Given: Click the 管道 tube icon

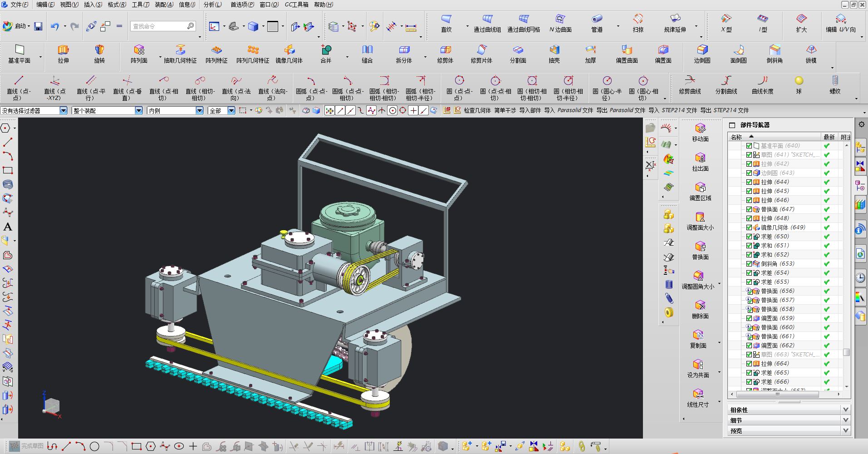Looking at the screenshot, I should click(x=597, y=19).
